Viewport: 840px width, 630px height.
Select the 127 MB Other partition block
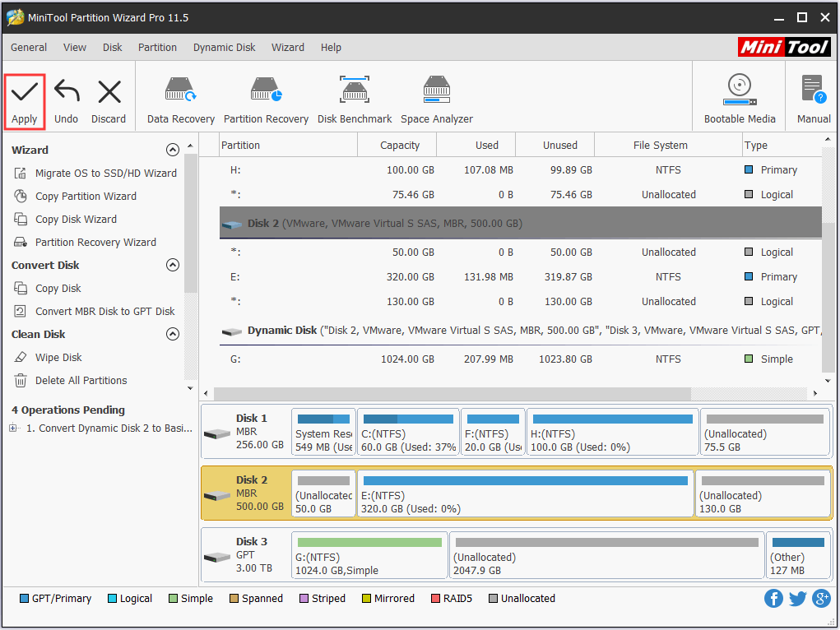coord(798,555)
